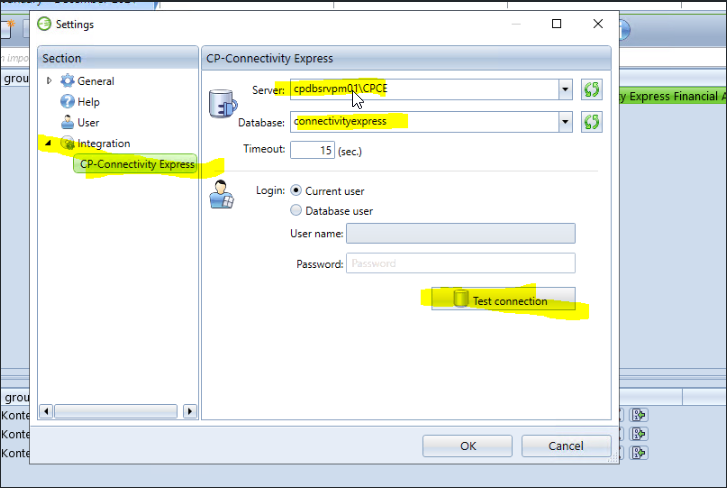Click the refresh icon next to Server field
Viewport: 727px width, 488px height.
[592, 90]
